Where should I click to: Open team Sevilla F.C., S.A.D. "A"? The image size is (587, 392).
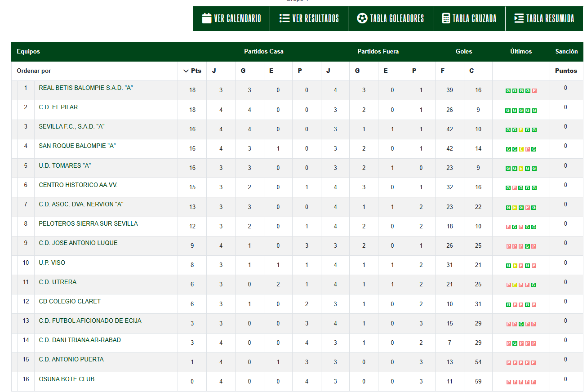click(71, 127)
